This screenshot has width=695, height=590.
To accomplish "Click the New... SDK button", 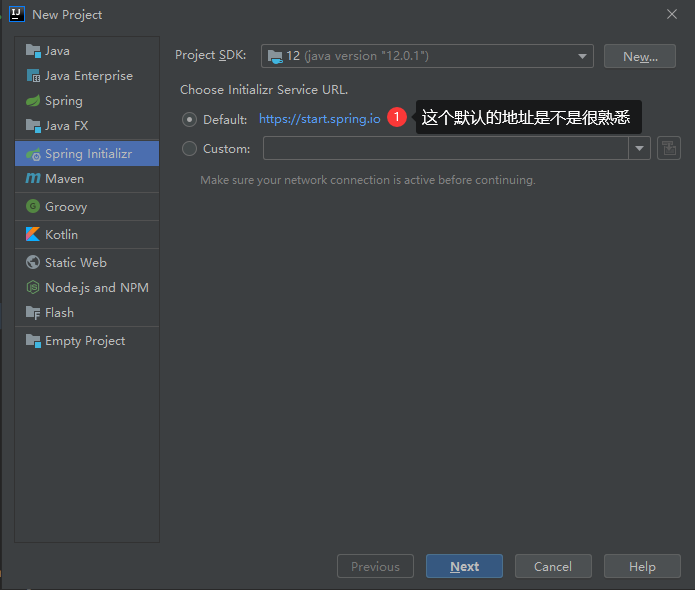I will pos(640,56).
